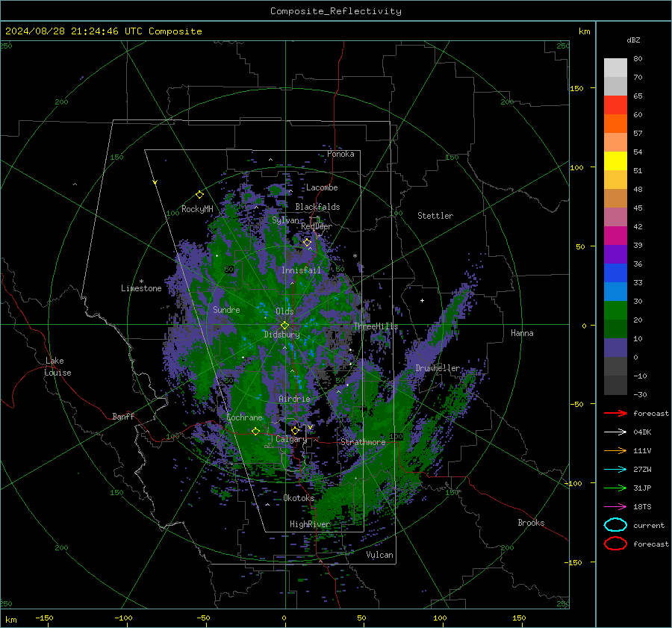The height and width of the screenshot is (628, 672).
Task: Click the Hanna label
Action: 522,333
